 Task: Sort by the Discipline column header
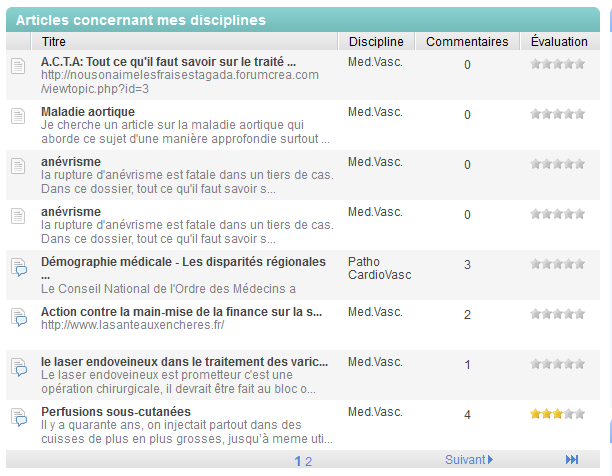[x=377, y=42]
